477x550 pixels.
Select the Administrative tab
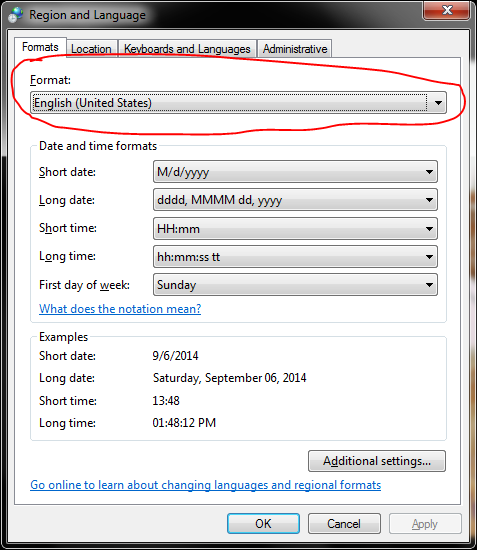295,49
